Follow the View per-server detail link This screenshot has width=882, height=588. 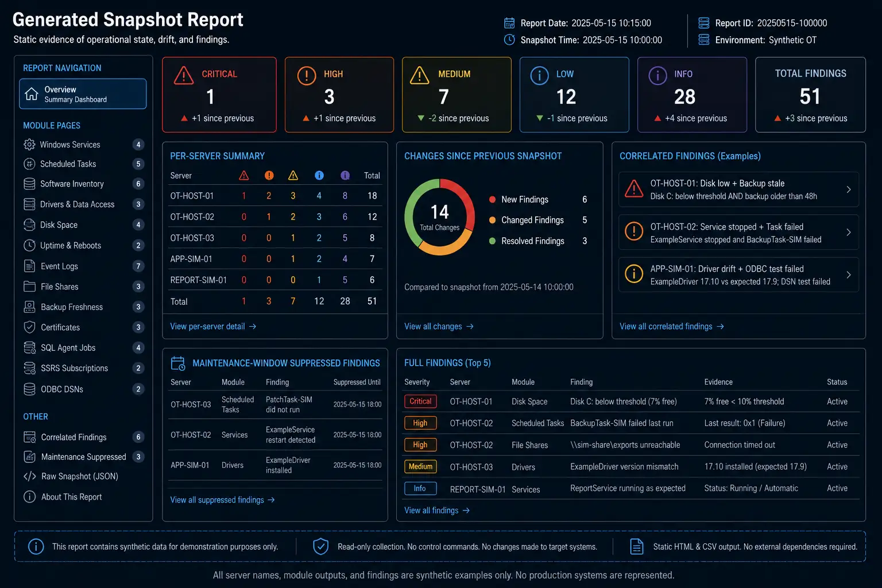(213, 326)
